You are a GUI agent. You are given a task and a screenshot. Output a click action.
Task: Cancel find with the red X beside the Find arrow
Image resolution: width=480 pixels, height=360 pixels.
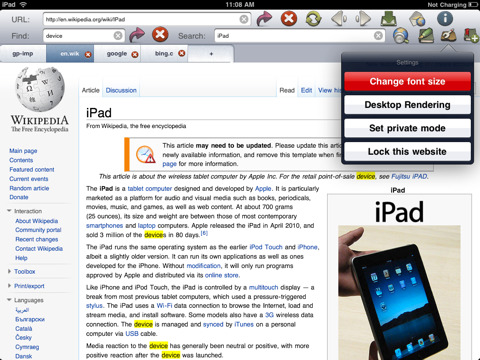tap(160, 35)
